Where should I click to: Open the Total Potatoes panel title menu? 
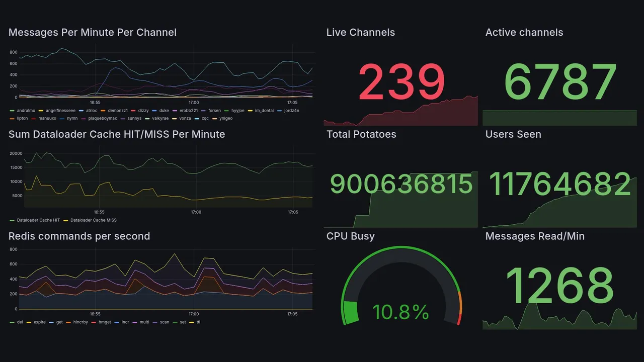361,134
